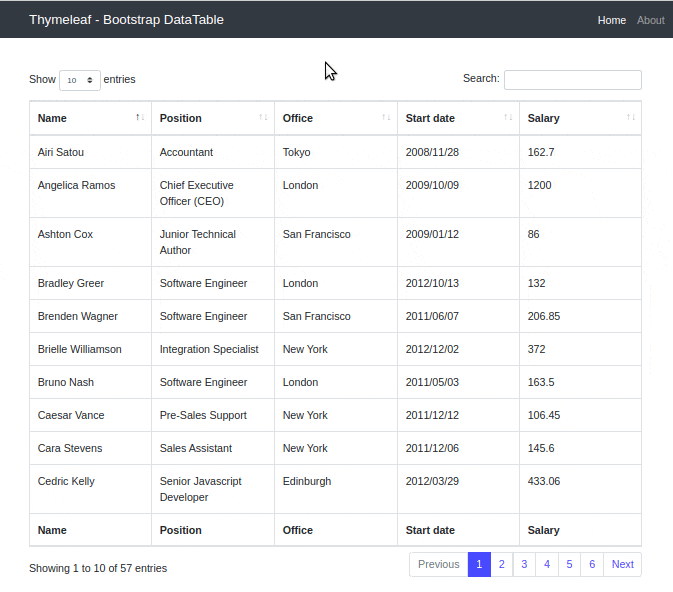This screenshot has height=592, width=673.
Task: Select the Bruno Nash name cell
Action: tap(91, 382)
